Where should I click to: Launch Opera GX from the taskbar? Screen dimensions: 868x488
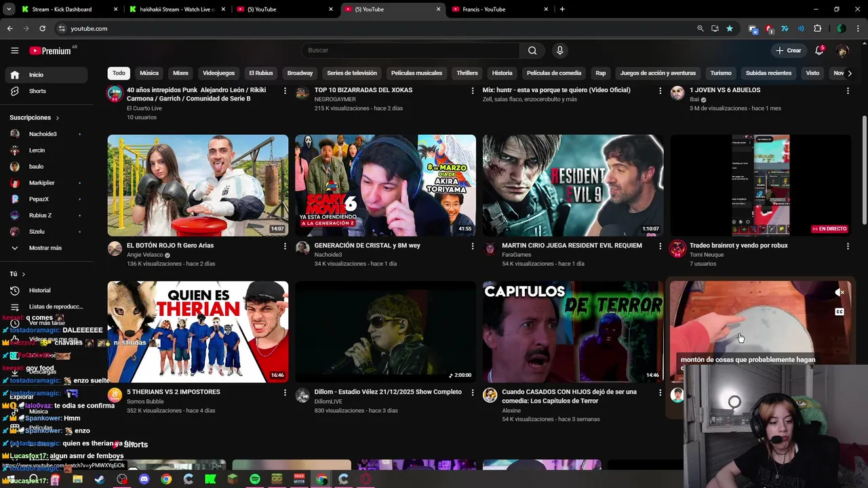point(366,479)
